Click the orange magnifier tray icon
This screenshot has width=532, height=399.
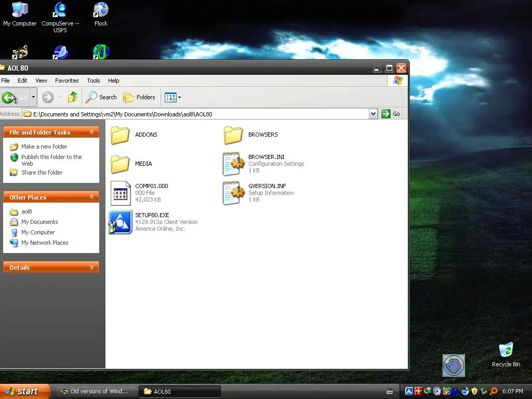click(x=494, y=391)
